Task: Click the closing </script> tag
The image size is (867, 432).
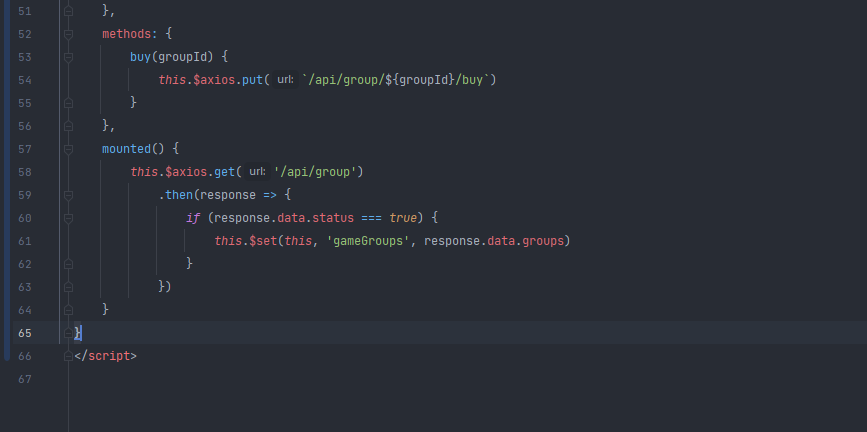Action: [x=106, y=356]
